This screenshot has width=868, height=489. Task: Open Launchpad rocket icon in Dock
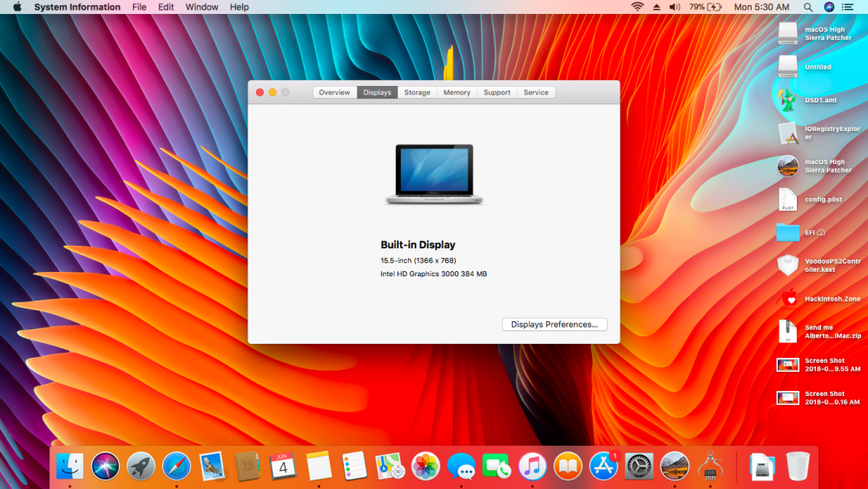[141, 466]
